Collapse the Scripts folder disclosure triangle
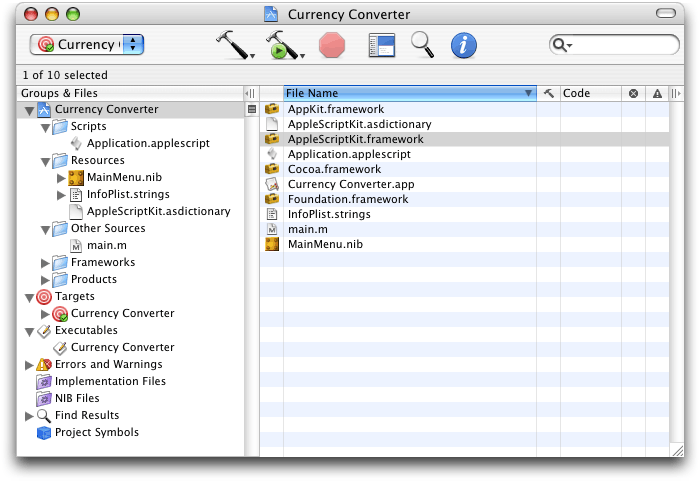The image size is (700, 481). tap(46, 127)
